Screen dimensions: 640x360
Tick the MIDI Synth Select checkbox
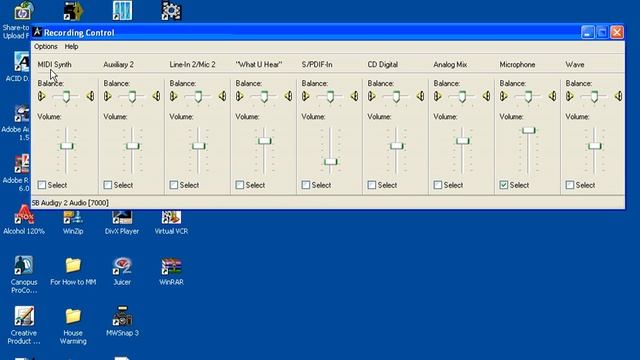(x=42, y=185)
